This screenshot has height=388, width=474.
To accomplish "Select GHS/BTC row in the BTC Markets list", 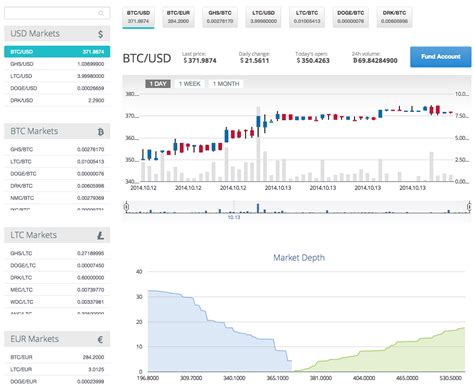I will (x=57, y=149).
